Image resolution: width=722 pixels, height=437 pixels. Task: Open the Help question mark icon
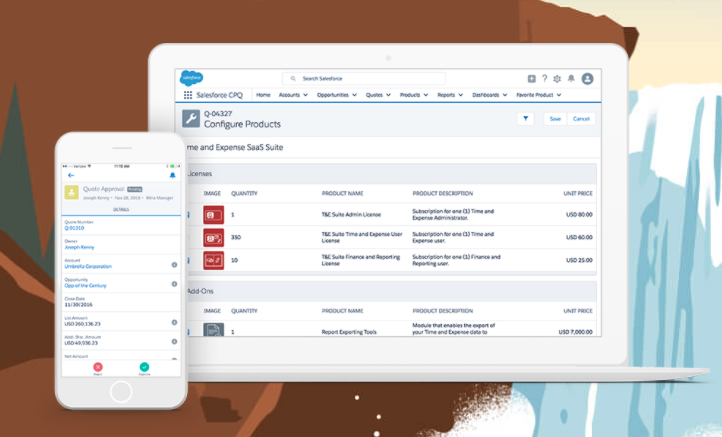[x=544, y=79]
